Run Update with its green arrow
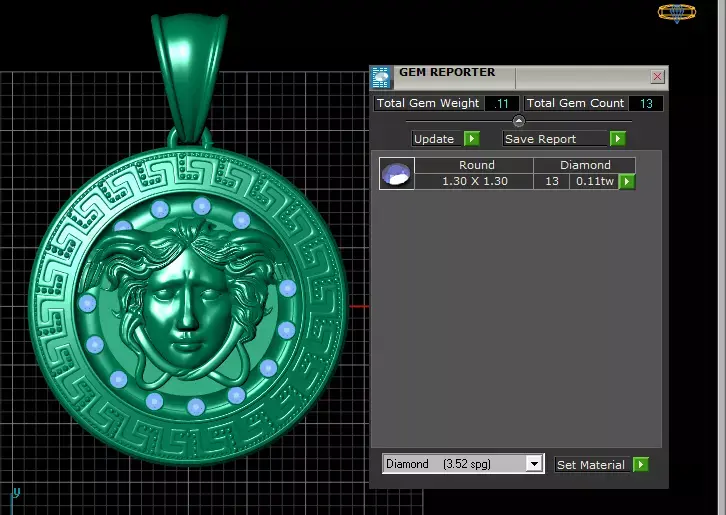Viewport: 726px width, 515px height. tap(471, 138)
